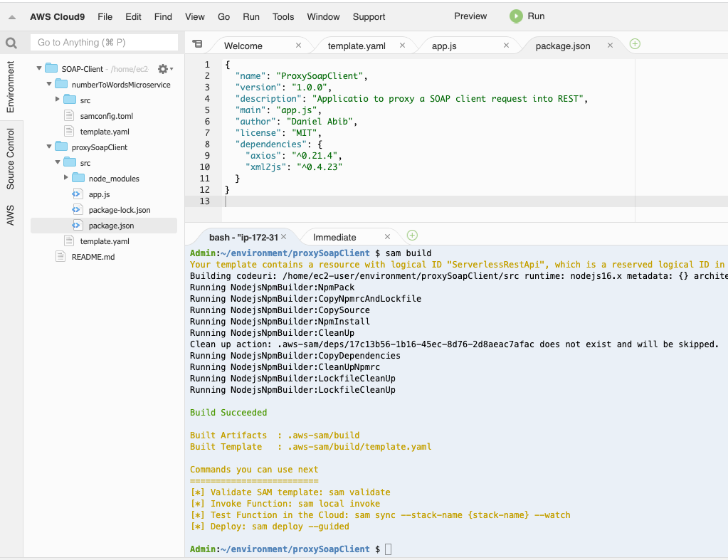728x560 pixels.
Task: Collapse the SOAP-Client root folder
Action: click(39, 69)
